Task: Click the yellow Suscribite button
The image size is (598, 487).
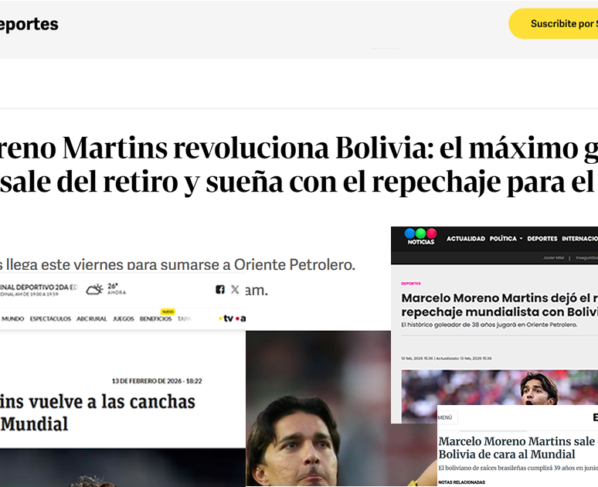Action: click(x=553, y=24)
